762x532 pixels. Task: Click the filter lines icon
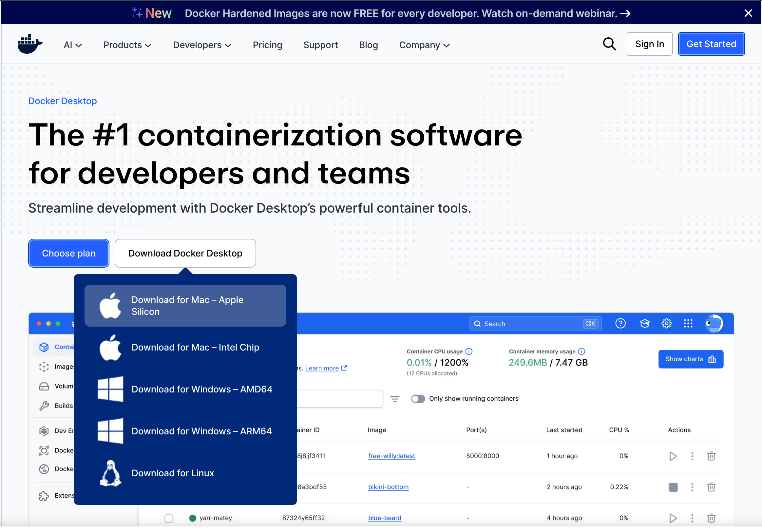[395, 399]
